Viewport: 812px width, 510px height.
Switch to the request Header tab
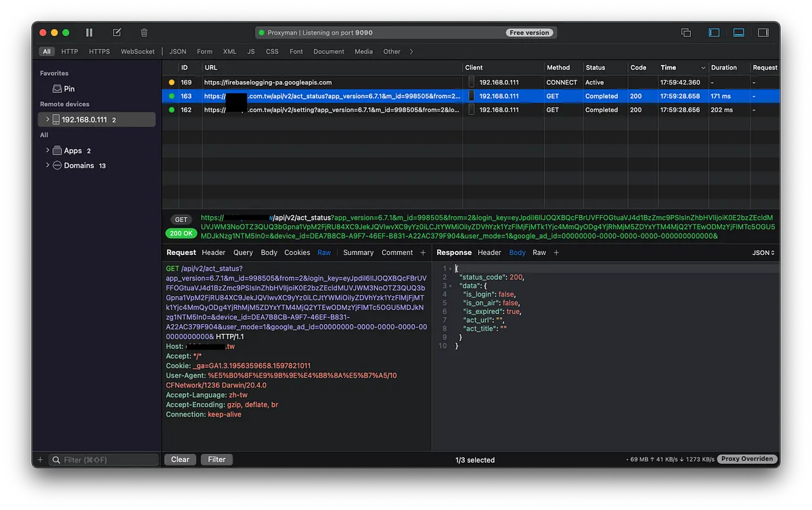pyautogui.click(x=213, y=253)
